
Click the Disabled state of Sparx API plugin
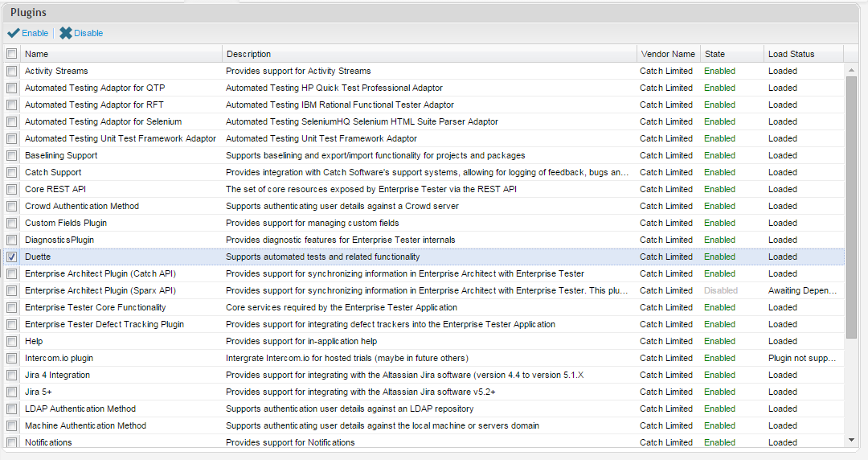(x=720, y=291)
